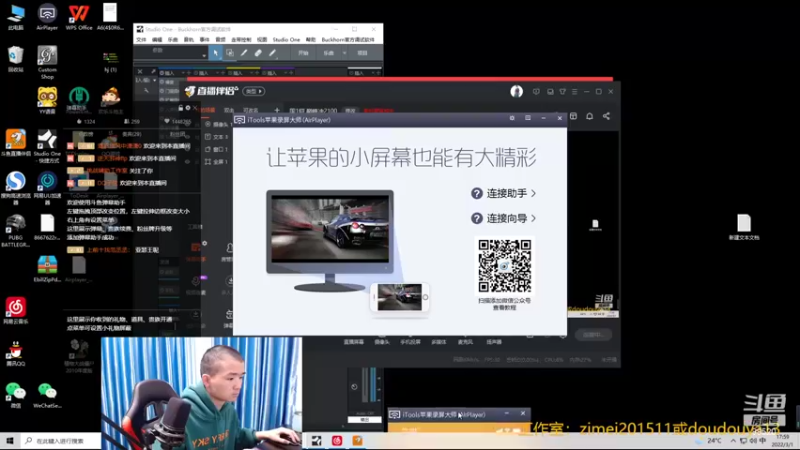
Task: Open the 走带控制 menu in Studio One
Action: coord(241,40)
